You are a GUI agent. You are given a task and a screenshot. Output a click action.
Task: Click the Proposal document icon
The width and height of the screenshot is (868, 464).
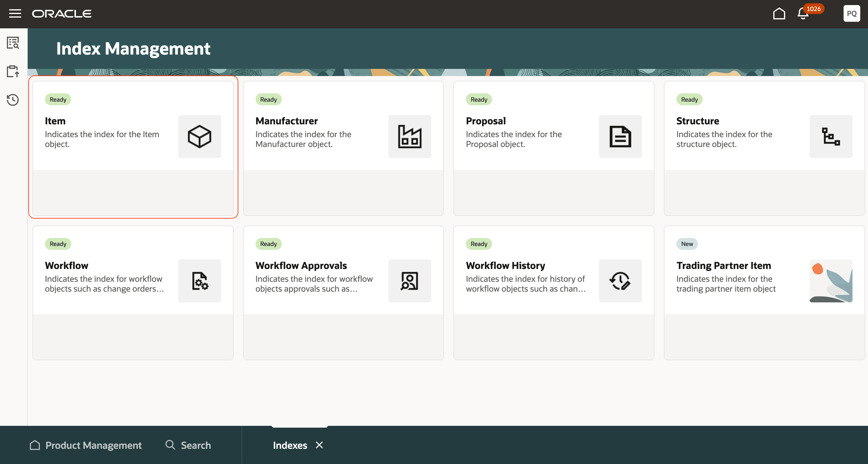(620, 137)
